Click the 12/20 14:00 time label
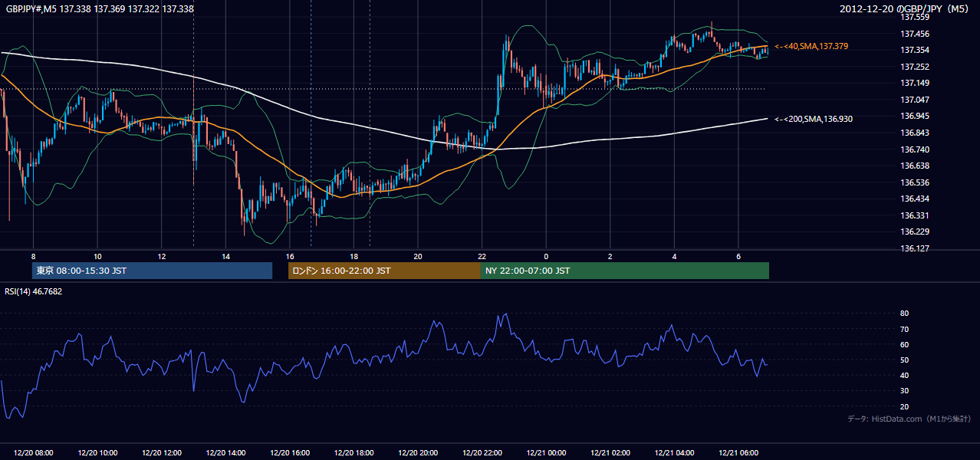The image size is (980, 460). pos(226,453)
